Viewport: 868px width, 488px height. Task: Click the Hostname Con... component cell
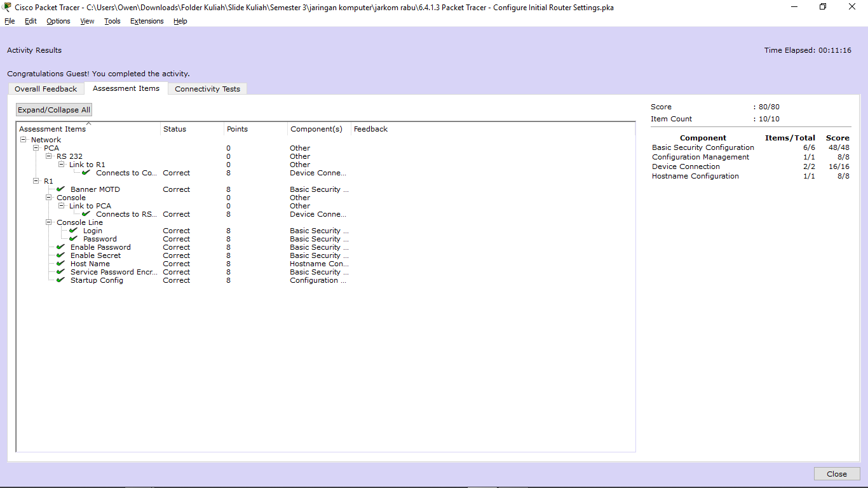click(319, 264)
